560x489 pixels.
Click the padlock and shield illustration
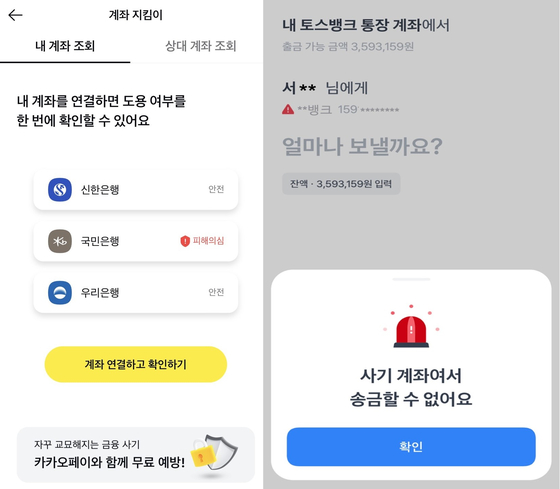[x=214, y=454]
